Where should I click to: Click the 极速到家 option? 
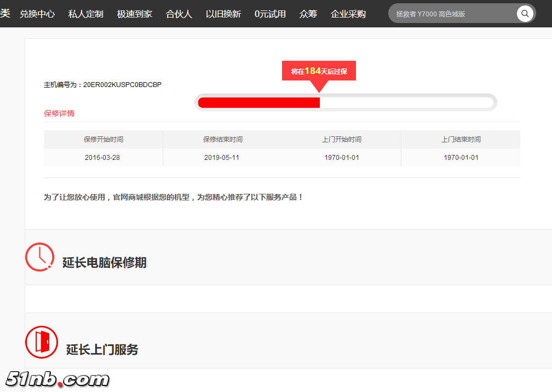point(134,14)
